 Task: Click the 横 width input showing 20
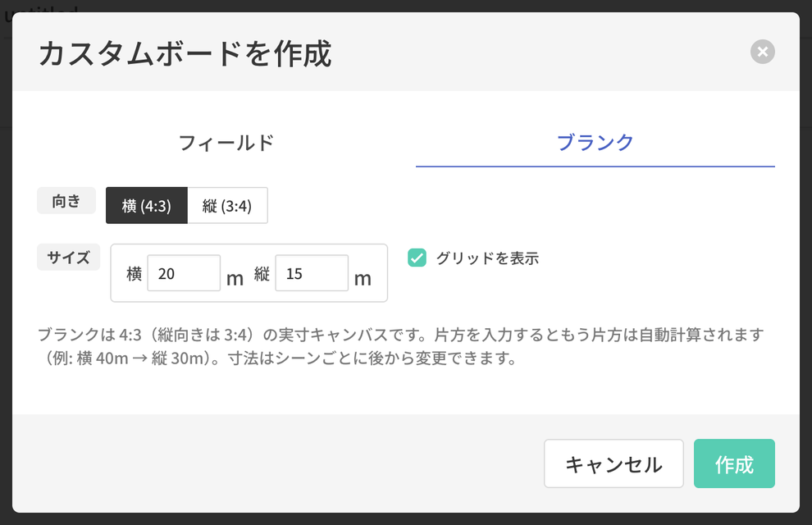[184, 273]
